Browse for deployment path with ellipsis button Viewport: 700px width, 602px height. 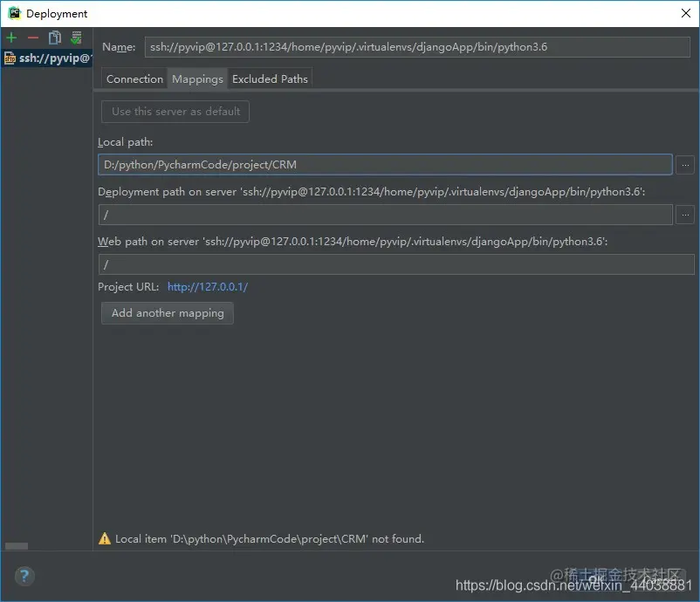click(685, 215)
